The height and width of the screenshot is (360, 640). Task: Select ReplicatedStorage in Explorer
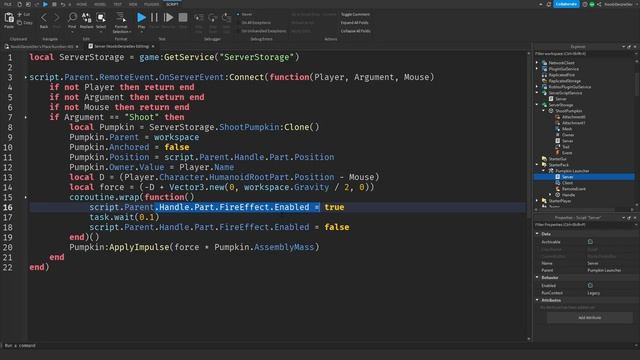pyautogui.click(x=564, y=81)
